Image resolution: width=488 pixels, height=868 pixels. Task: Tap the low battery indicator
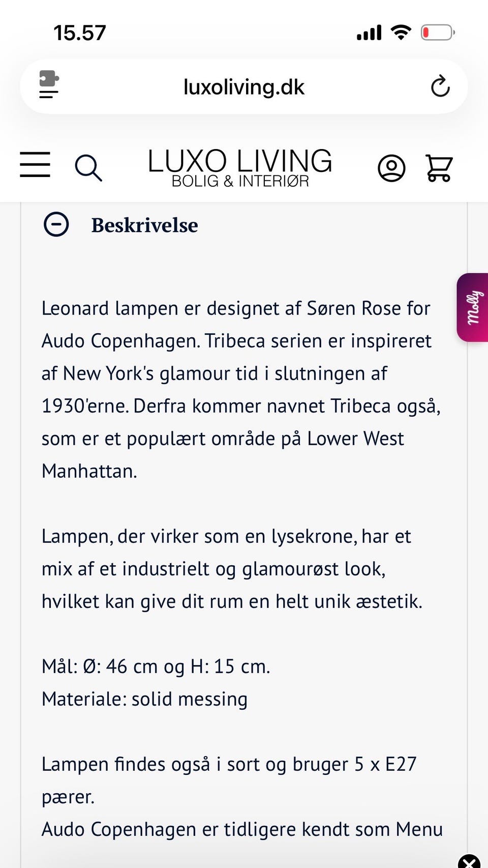coord(437,33)
